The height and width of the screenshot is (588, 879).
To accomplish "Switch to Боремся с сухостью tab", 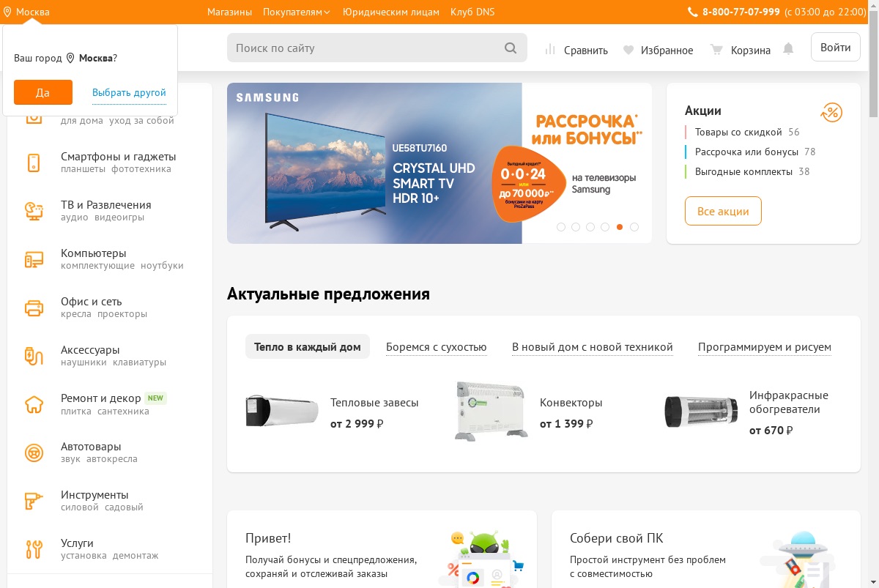I will click(x=437, y=347).
